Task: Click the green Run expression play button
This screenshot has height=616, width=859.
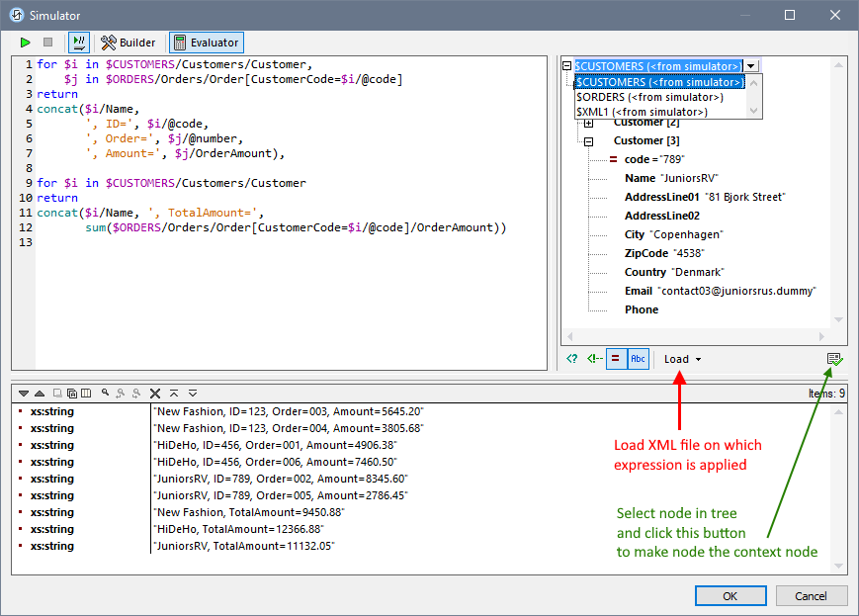Action: [25, 43]
